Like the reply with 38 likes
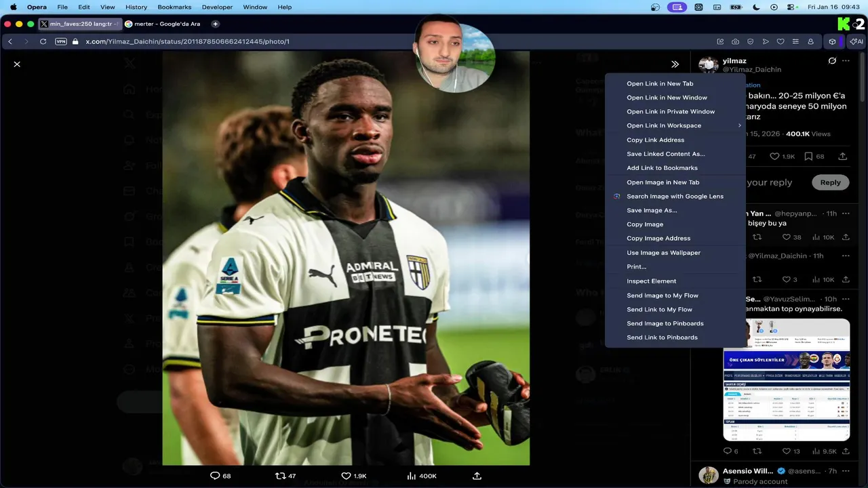The height and width of the screenshot is (488, 868). tap(787, 237)
